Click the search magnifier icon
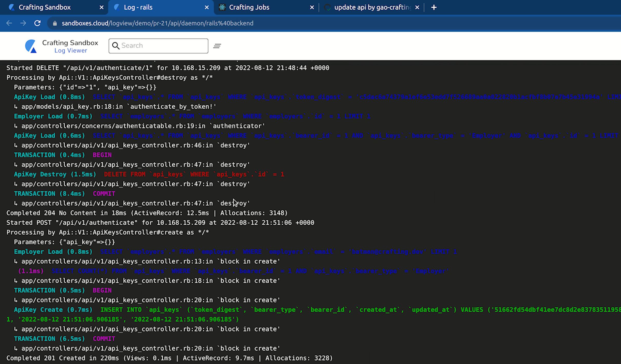The image size is (621, 364). 116,46
